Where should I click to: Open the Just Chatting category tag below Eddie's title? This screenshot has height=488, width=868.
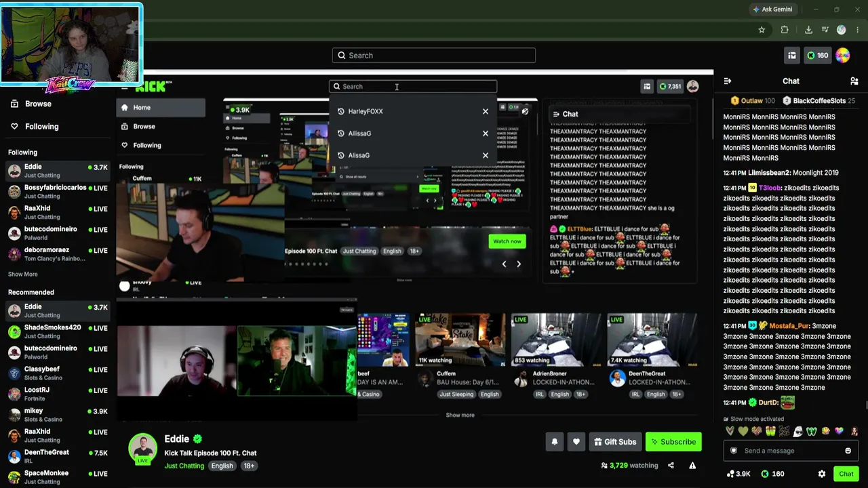pos(184,466)
